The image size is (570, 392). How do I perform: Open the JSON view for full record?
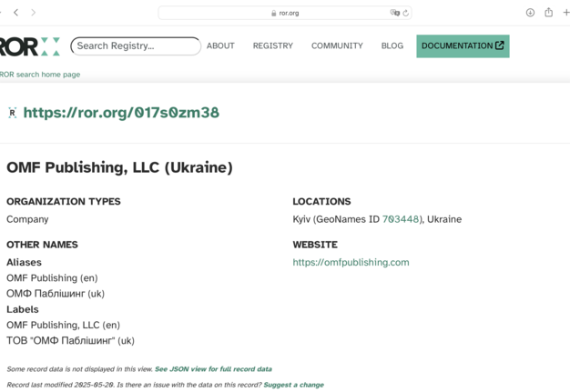(x=213, y=369)
